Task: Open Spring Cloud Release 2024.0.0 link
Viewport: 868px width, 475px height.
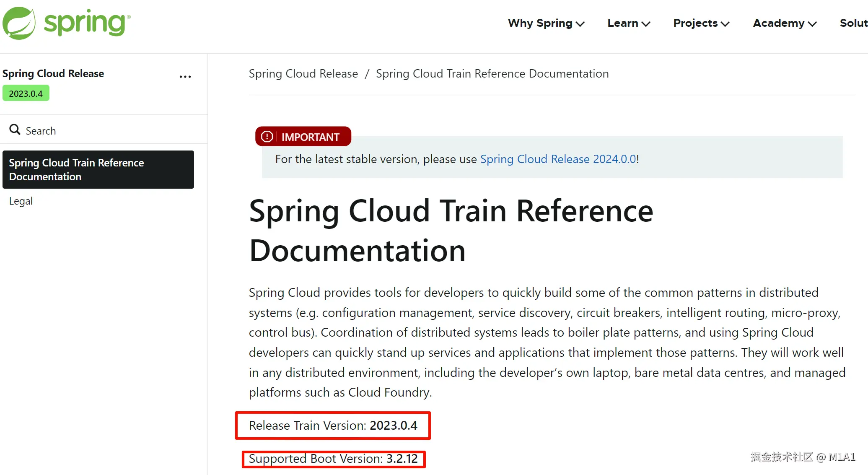Action: pyautogui.click(x=558, y=159)
